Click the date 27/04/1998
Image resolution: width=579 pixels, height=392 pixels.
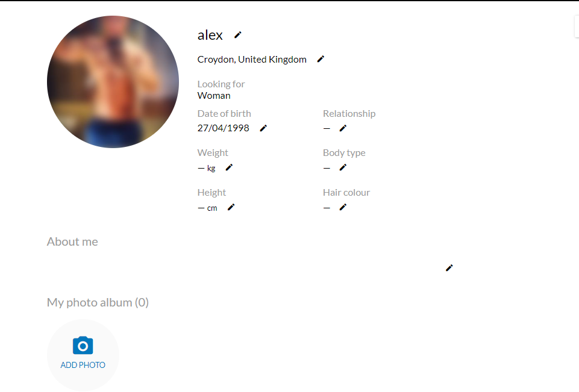223,128
